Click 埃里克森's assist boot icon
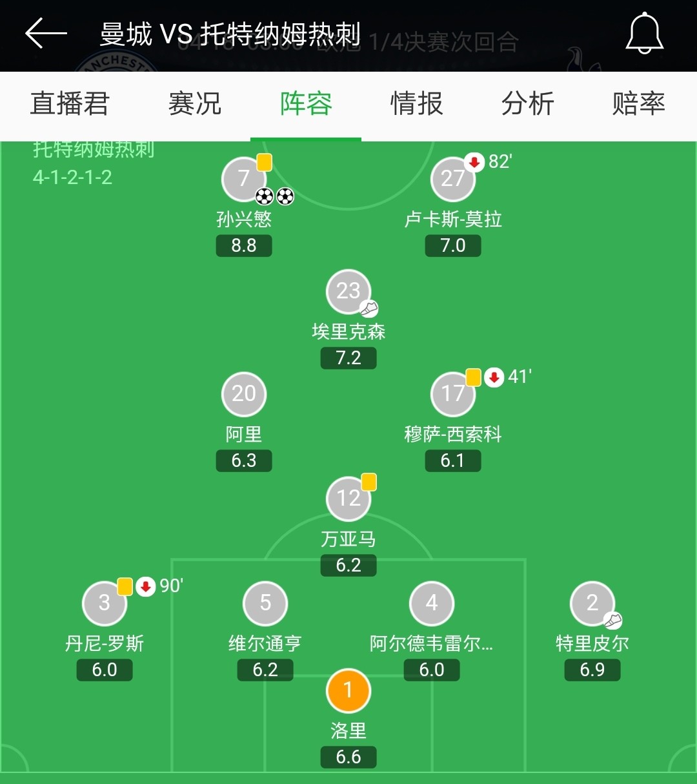Image resolution: width=697 pixels, height=784 pixels. pyautogui.click(x=368, y=309)
